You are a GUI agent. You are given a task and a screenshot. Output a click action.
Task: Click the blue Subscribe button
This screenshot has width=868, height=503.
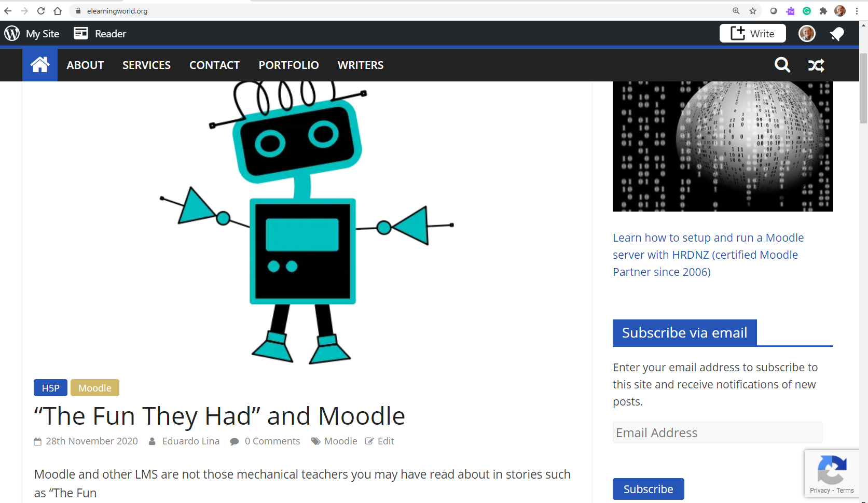click(649, 489)
